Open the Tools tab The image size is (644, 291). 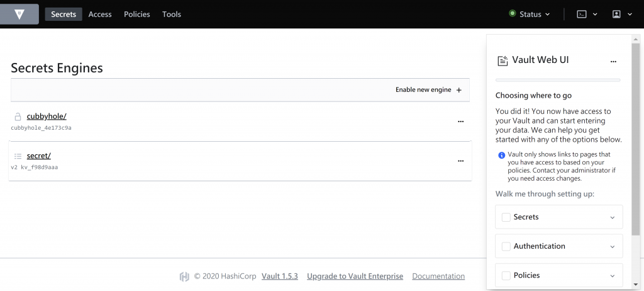coord(171,14)
